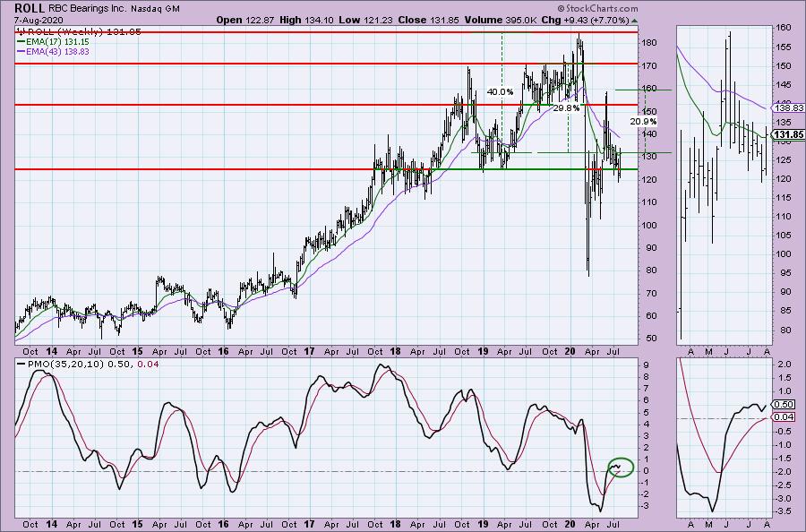Screen dimensions: 806x532
Task: Click the 0.50 PMO value tag at right
Action: point(785,405)
